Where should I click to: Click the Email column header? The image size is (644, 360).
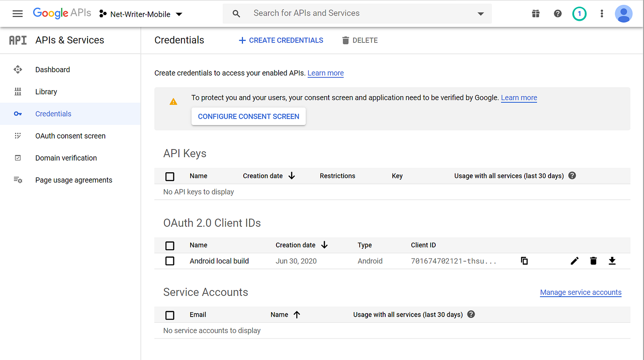(x=198, y=314)
